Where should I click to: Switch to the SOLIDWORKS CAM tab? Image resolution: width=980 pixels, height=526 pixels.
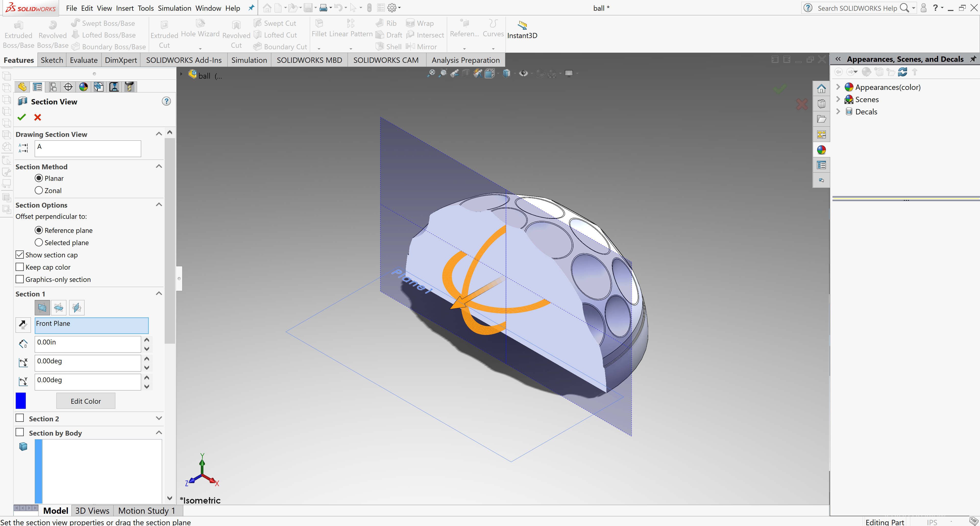coord(386,60)
